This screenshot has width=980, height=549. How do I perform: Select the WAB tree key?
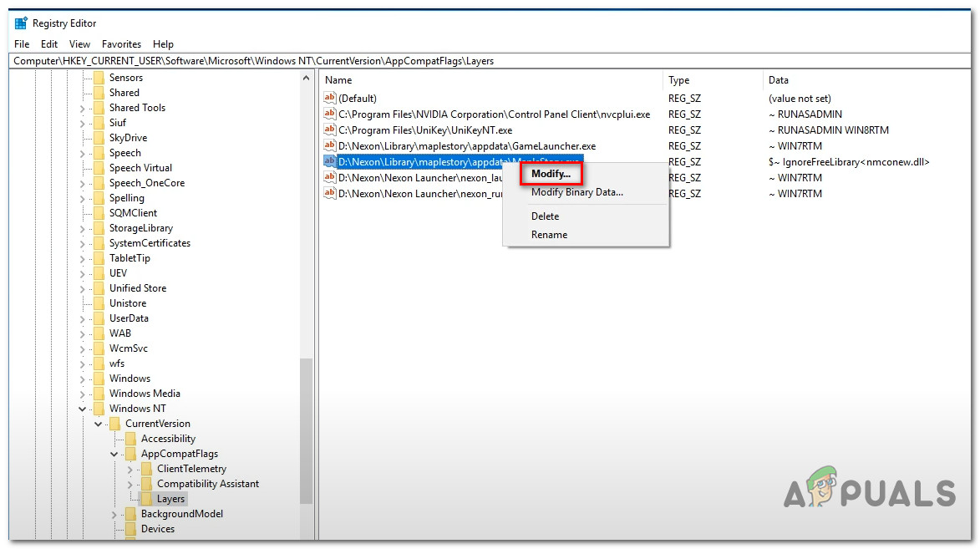[120, 333]
